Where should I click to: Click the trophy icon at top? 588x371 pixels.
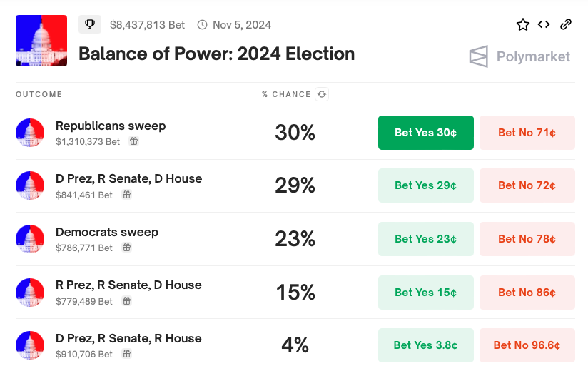[90, 24]
